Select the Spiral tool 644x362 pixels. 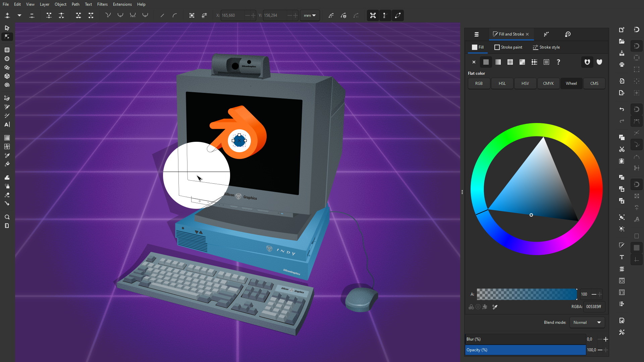click(x=7, y=85)
